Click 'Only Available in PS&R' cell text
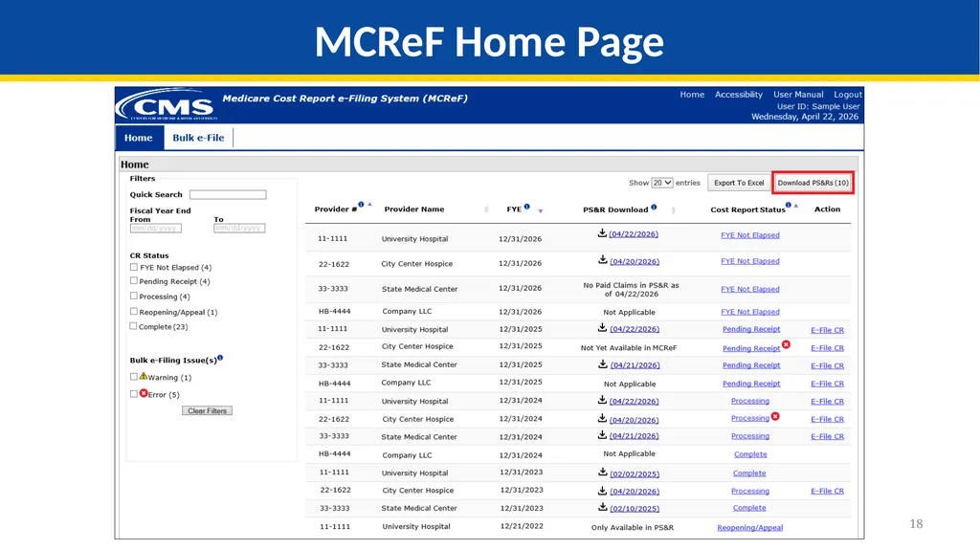This screenshot has width=980, height=550. (633, 527)
